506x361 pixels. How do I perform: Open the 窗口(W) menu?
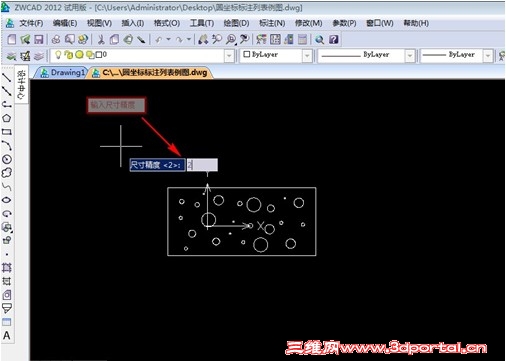point(380,23)
